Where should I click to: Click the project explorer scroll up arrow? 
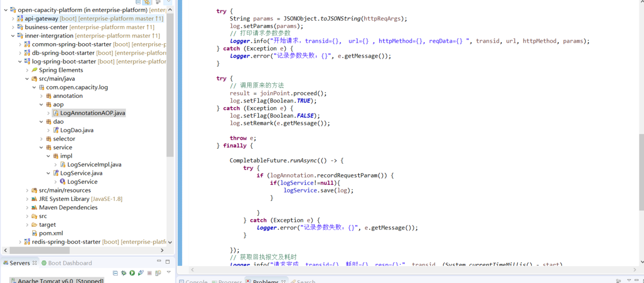pos(170,10)
